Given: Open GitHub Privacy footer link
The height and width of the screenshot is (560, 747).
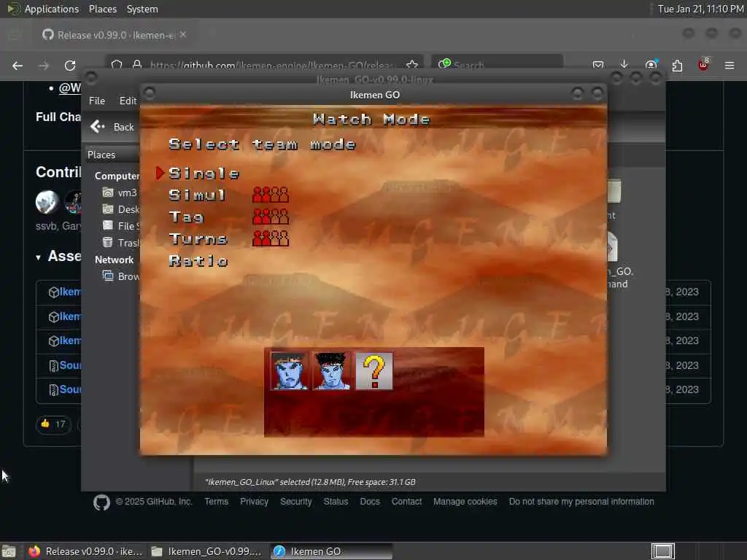Looking at the screenshot, I should pyautogui.click(x=254, y=502).
